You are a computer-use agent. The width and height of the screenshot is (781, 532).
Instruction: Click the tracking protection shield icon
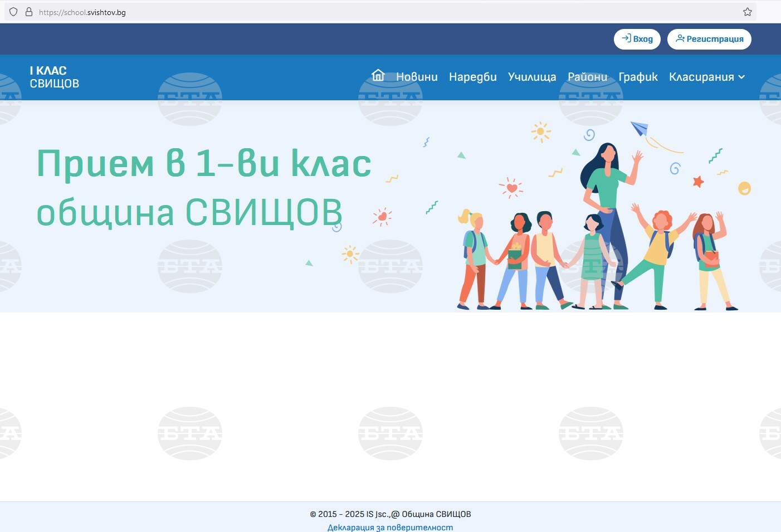coord(13,12)
